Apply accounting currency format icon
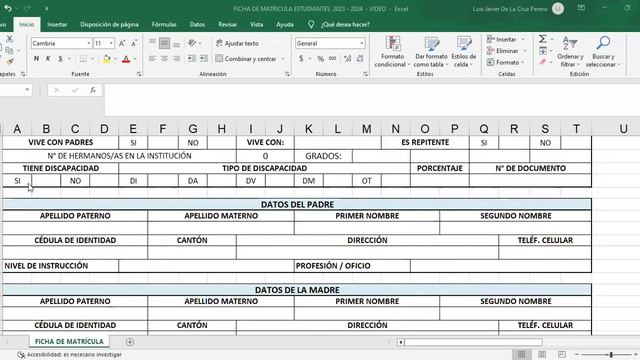The width and height of the screenshot is (640, 360). click(x=301, y=59)
